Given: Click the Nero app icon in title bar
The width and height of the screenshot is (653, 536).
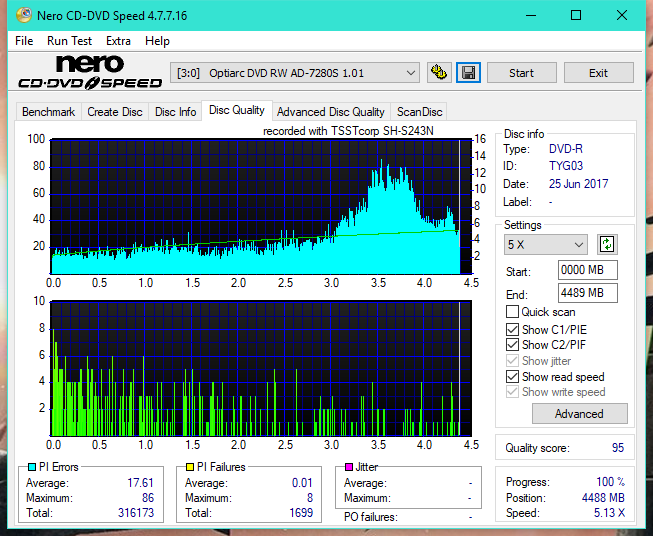Looking at the screenshot, I should [24, 15].
